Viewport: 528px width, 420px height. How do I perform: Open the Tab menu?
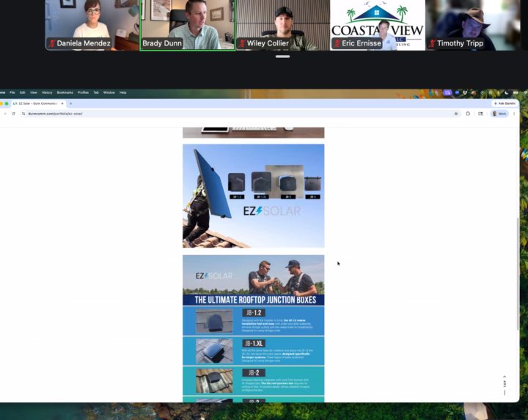pos(96,92)
